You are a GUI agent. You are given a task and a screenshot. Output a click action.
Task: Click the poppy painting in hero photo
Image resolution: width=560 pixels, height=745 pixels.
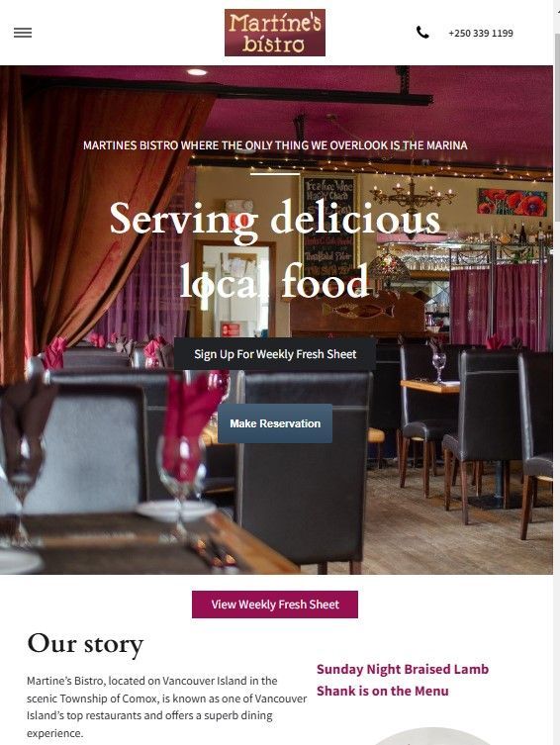click(513, 202)
